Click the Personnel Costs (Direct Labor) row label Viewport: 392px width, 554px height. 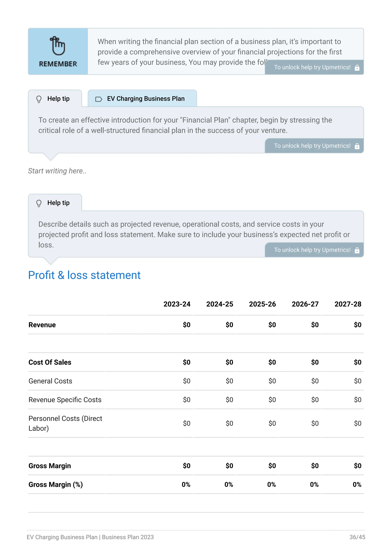(65, 423)
